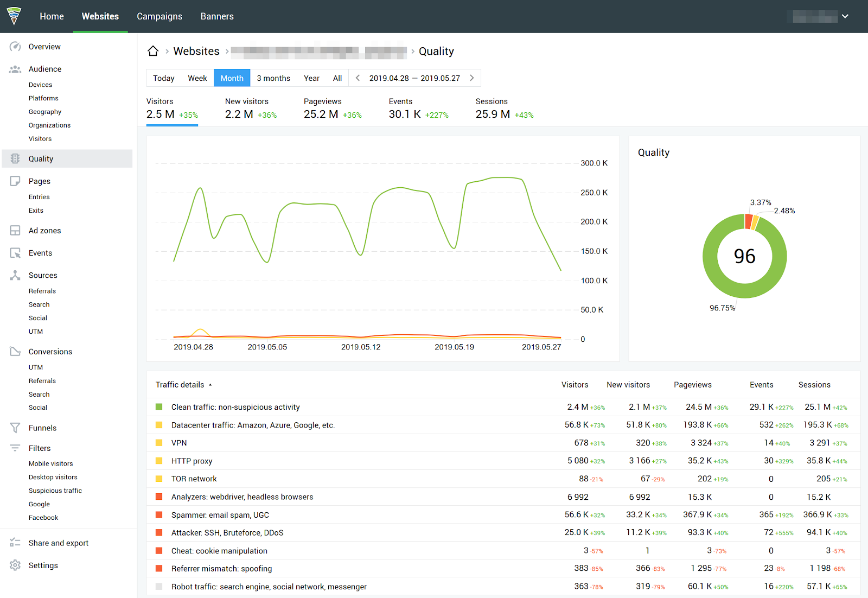Open Suspicious traffic filter

click(55, 491)
